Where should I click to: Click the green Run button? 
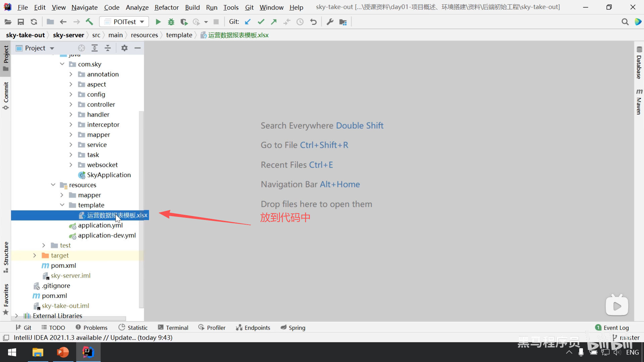[x=158, y=22]
